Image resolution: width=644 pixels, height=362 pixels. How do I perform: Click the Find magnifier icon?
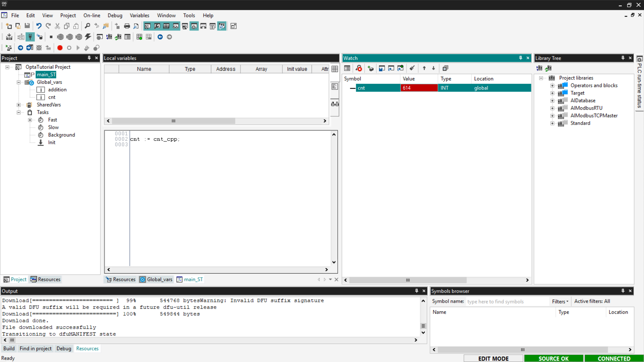click(87, 26)
